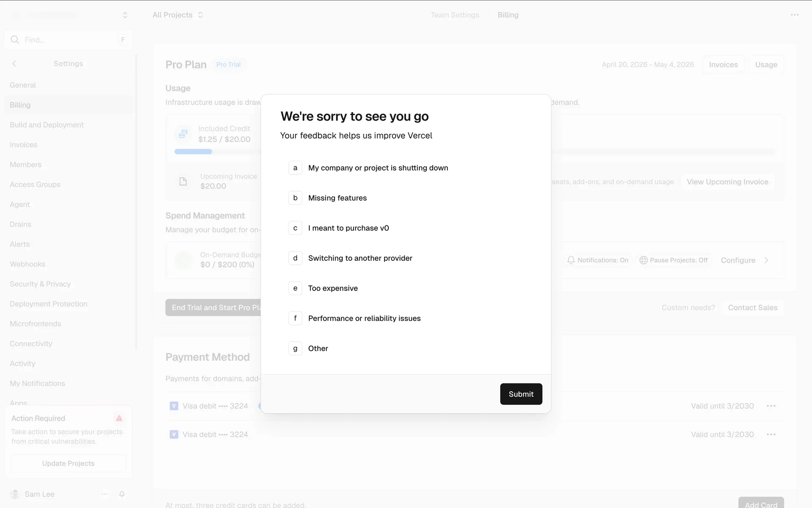This screenshot has height=508, width=812.
Task: Open Team Settings breadcrumb
Action: [x=455, y=15]
